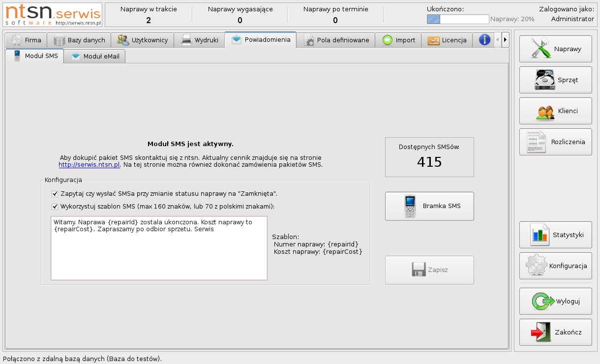This screenshot has width=600, height=364.
Task: Follow the http://serwis.ntsn.pl link
Action: coord(89,165)
